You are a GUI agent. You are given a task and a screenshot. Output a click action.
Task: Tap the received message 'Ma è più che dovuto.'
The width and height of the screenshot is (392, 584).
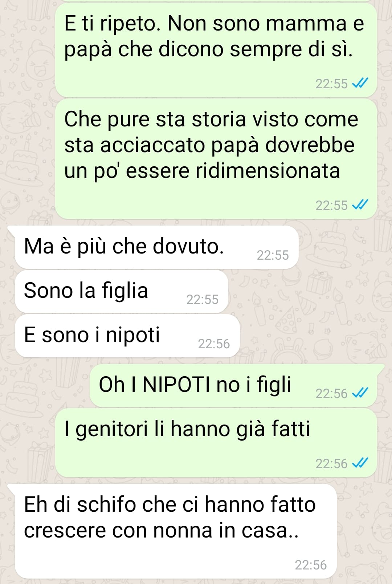pos(156,247)
